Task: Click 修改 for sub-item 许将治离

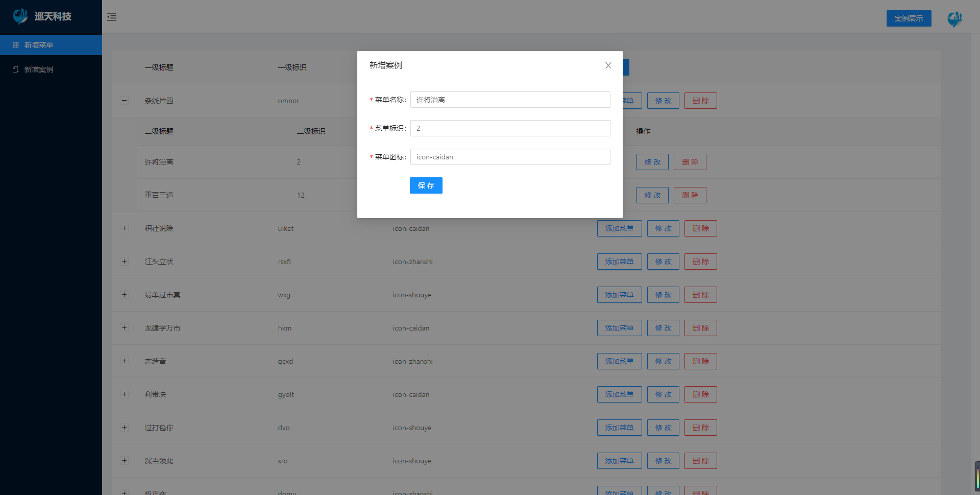Action: (x=652, y=162)
